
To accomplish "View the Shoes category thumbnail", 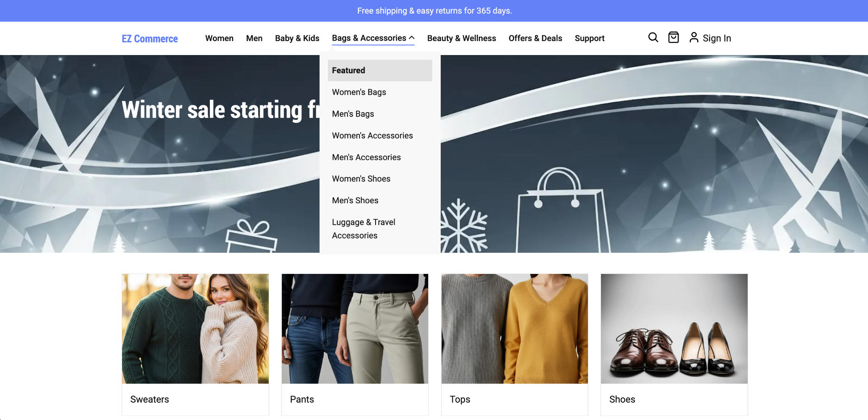I will (674, 329).
